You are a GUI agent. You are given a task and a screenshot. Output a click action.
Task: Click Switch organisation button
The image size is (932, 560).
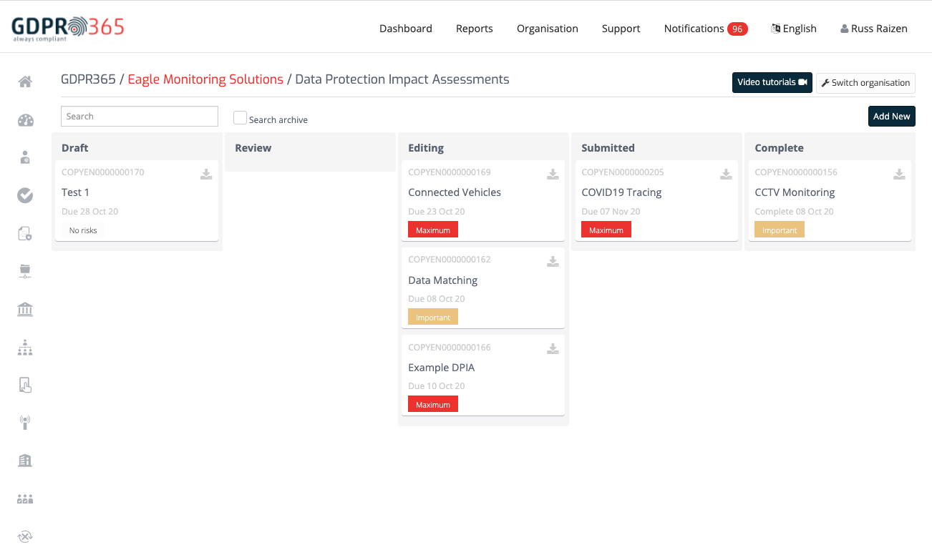tap(865, 82)
